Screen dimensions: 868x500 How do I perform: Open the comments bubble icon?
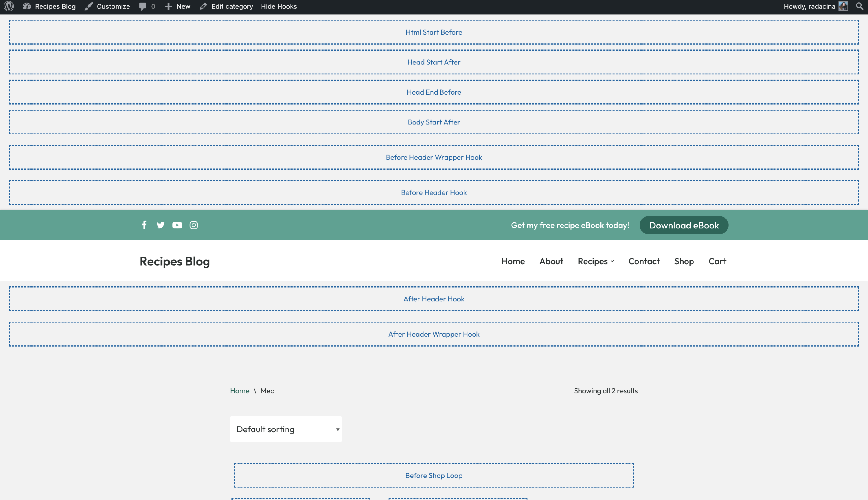(x=143, y=6)
